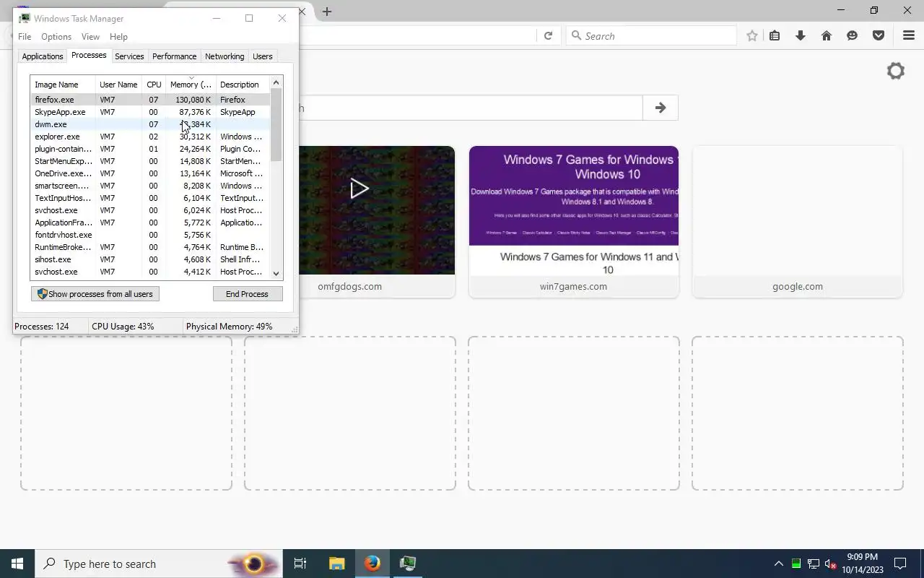The height and width of the screenshot is (578, 924).
Task: Open Task Manager Options menu
Action: tap(56, 37)
